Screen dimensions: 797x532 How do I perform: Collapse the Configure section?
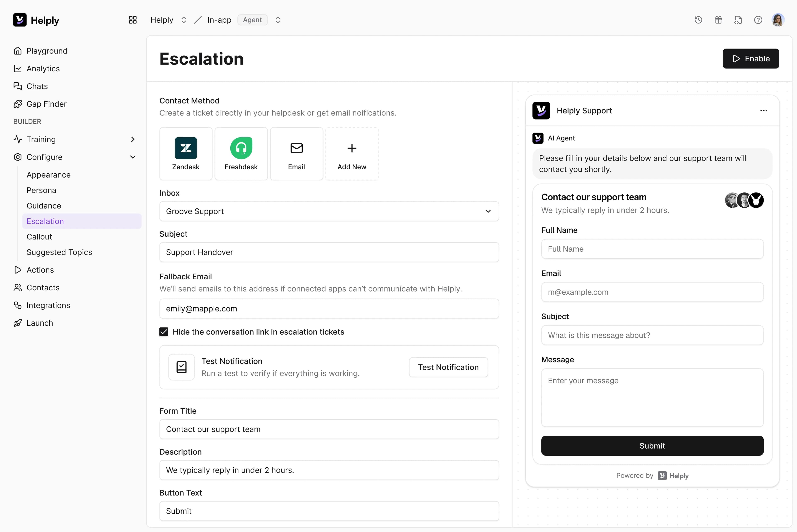(x=133, y=157)
